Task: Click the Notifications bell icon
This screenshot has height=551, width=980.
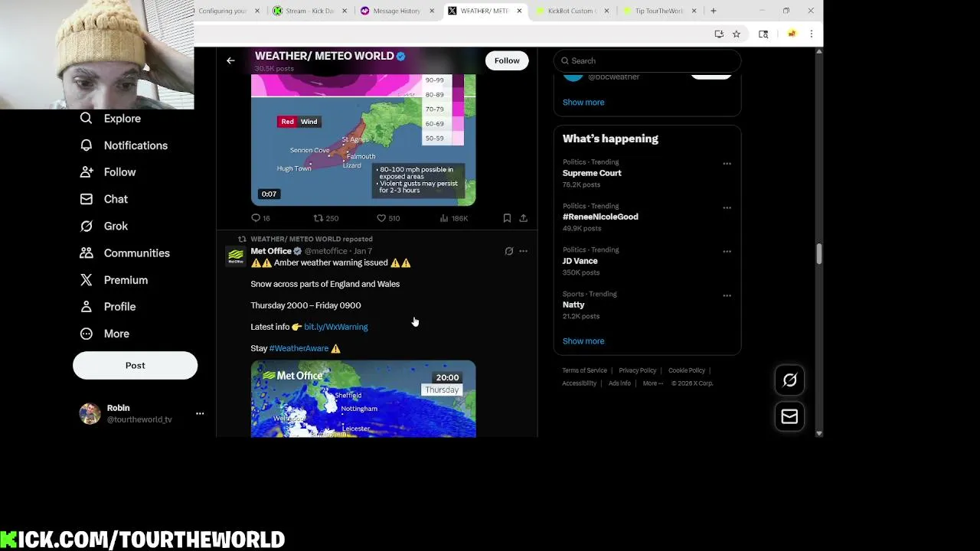Action: tap(87, 145)
